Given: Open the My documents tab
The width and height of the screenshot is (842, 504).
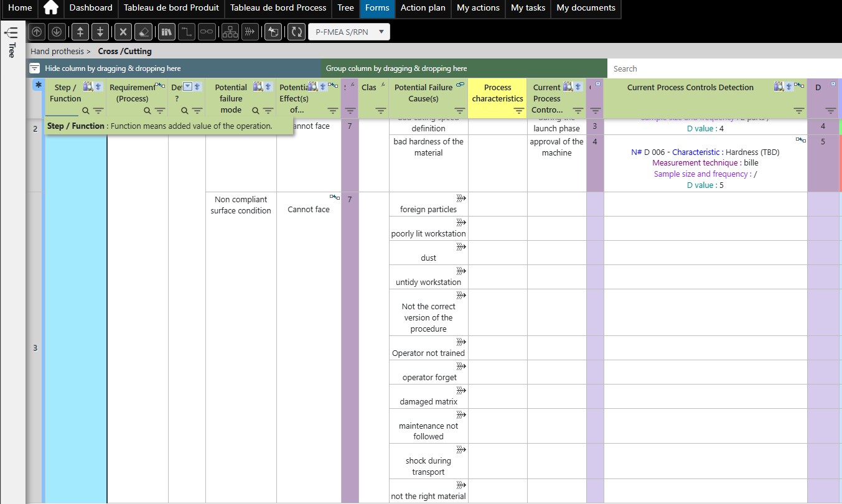Looking at the screenshot, I should (x=586, y=8).
